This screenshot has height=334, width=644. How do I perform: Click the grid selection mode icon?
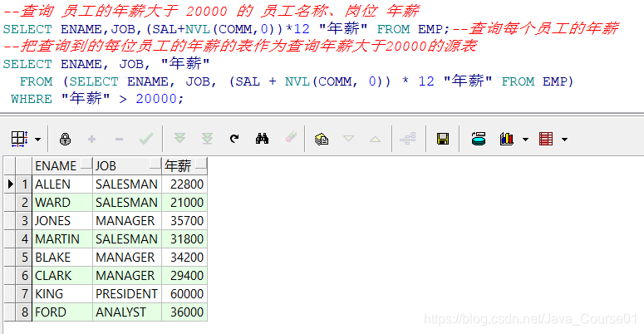coord(19,140)
